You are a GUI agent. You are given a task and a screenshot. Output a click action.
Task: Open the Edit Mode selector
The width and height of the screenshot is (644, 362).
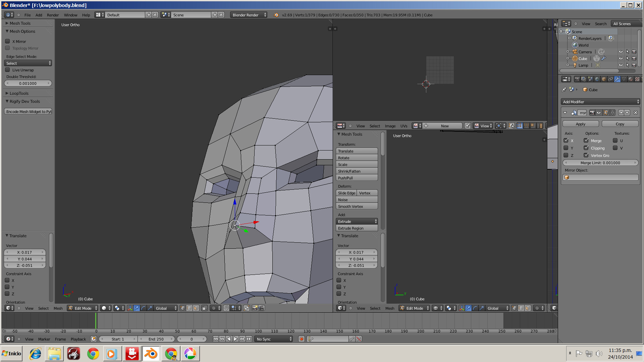coord(83,308)
